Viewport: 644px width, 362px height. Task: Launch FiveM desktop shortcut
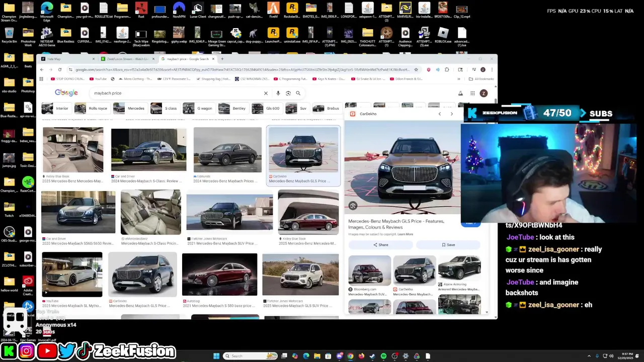tap(273, 11)
